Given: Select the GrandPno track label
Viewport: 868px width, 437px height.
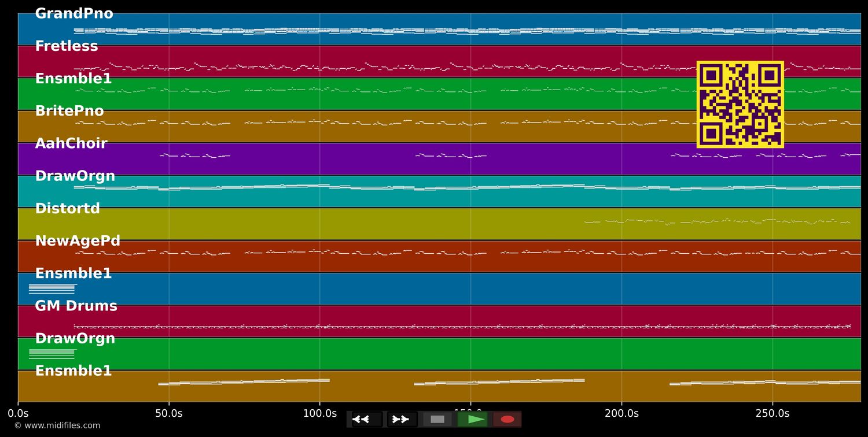Looking at the screenshot, I should 74,14.
